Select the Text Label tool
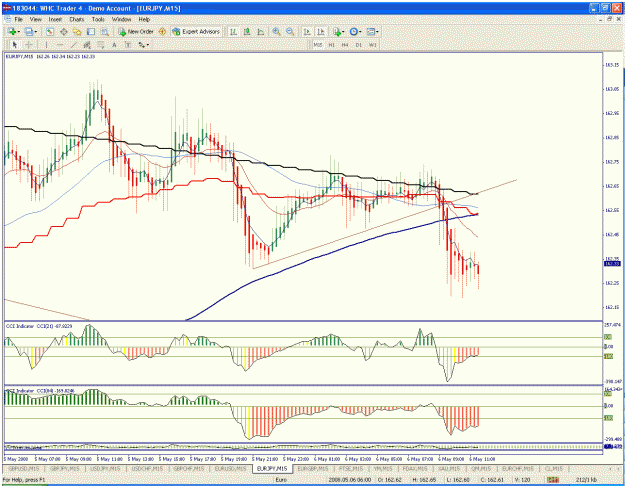The image size is (625, 486). [x=128, y=45]
